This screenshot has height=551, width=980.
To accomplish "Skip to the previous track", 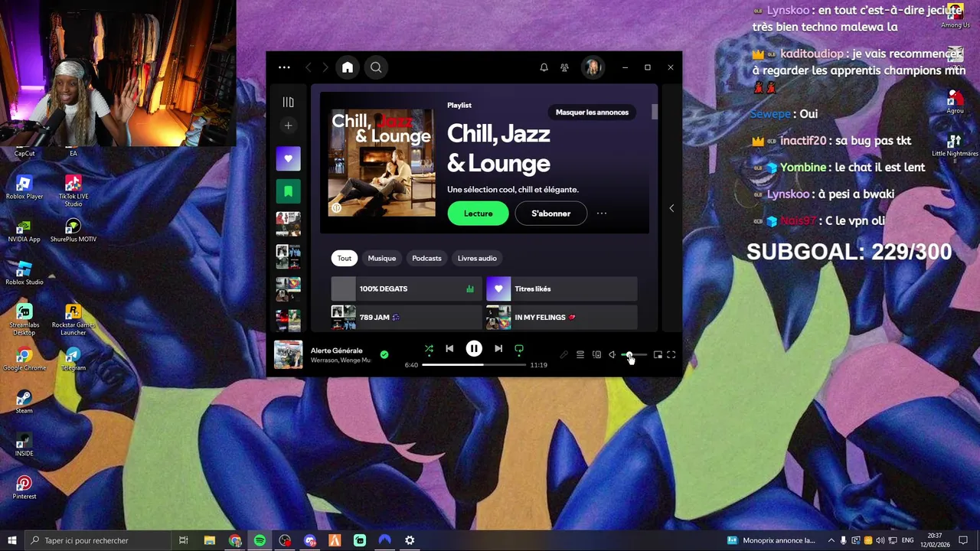I will point(449,349).
